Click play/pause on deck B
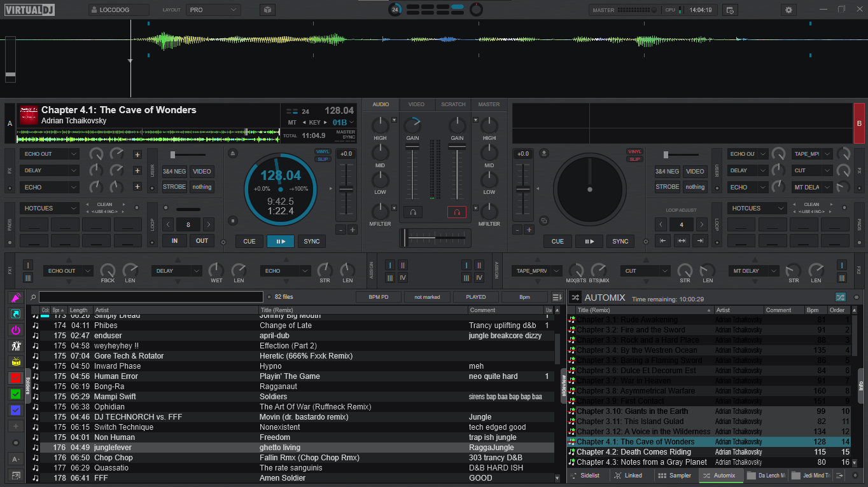This screenshot has height=487, width=868. point(589,241)
